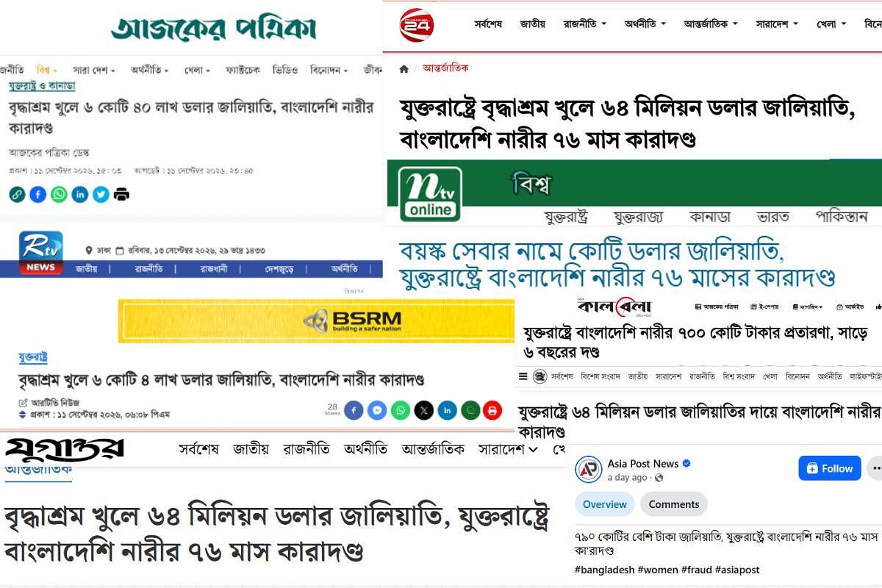Open RTV News logo

pos(41,253)
